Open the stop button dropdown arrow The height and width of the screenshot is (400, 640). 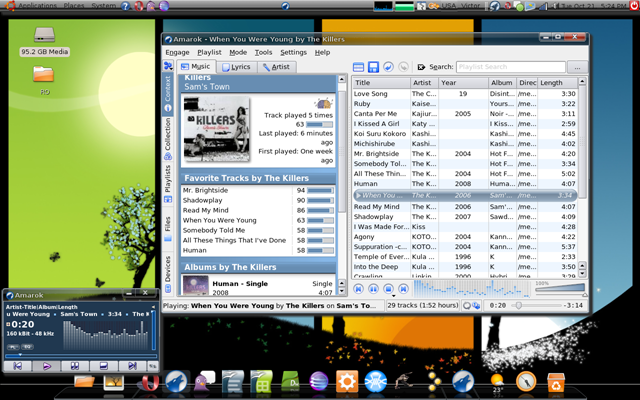(x=393, y=295)
